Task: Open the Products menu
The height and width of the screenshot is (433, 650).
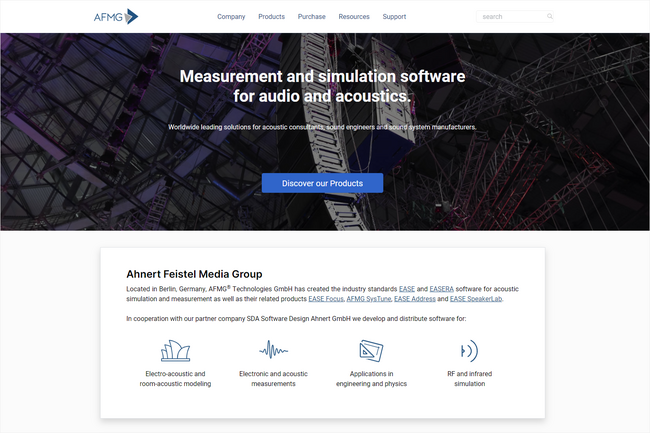Action: point(272,17)
